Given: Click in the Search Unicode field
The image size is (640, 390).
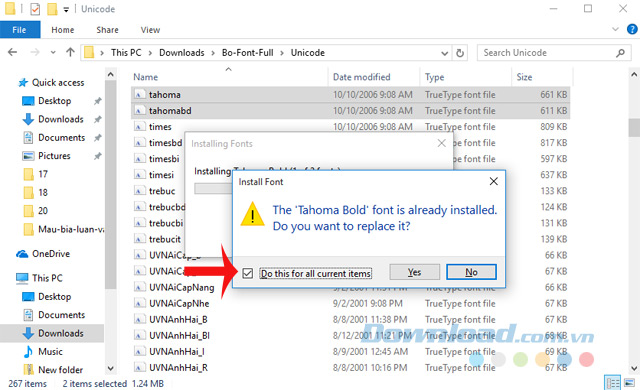Looking at the screenshot, I should point(547,53).
